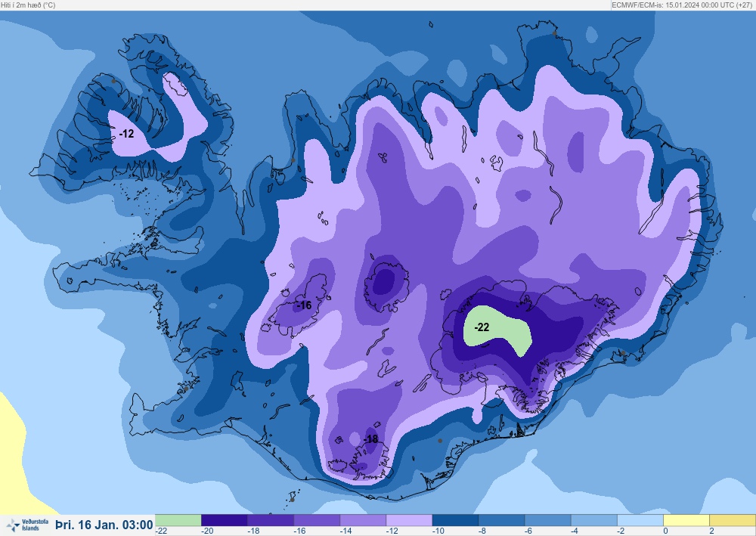Pick the darker yellow legend swatch above 2

tap(733, 520)
